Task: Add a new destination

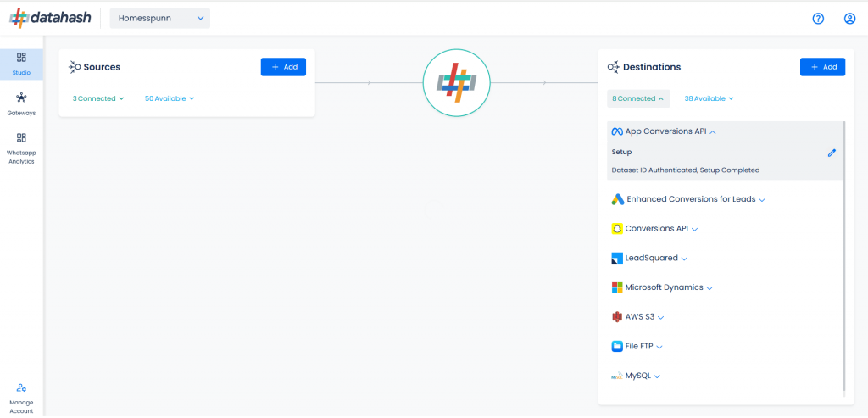Action: coord(822,67)
